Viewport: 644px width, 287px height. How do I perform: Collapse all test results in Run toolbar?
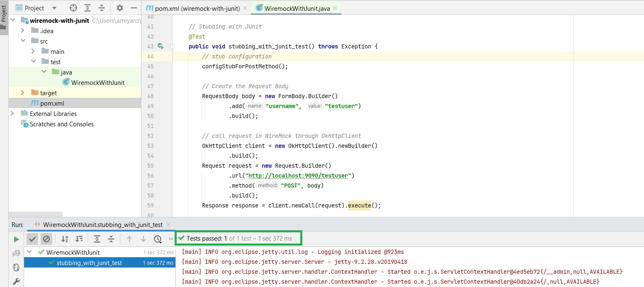coord(111,239)
